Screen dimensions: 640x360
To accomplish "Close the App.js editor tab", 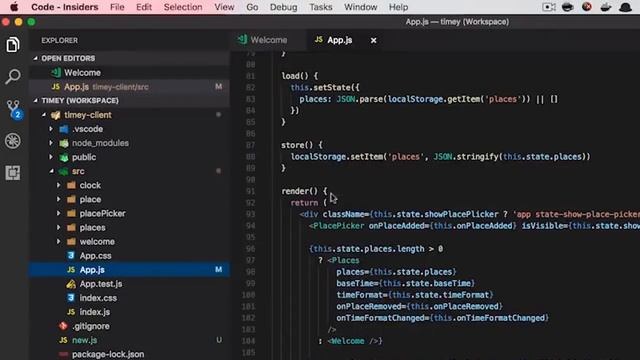I will [x=373, y=40].
